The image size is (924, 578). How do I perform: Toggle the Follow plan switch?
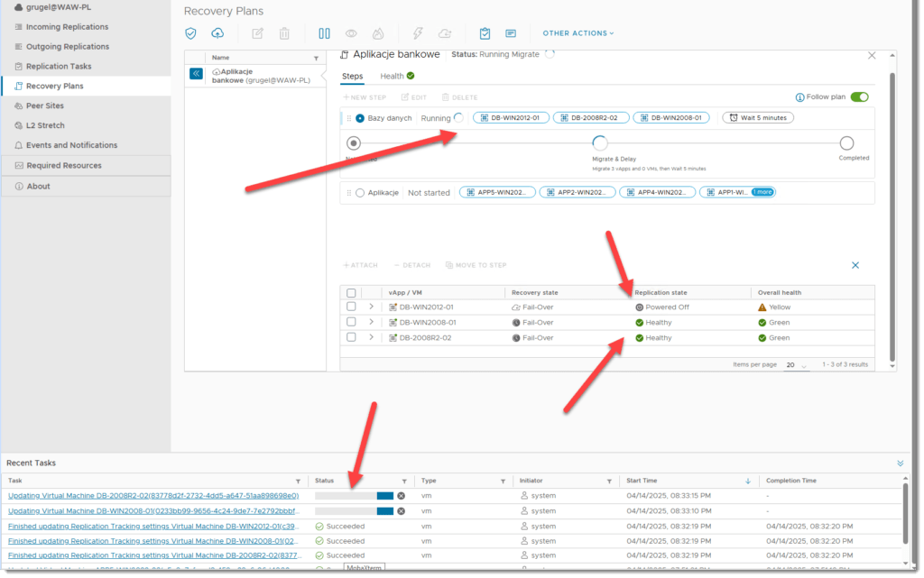tap(859, 97)
